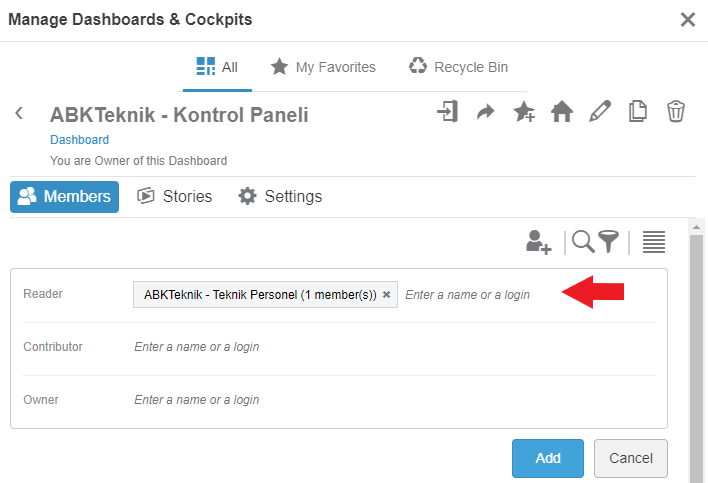Select the All tab

click(217, 67)
